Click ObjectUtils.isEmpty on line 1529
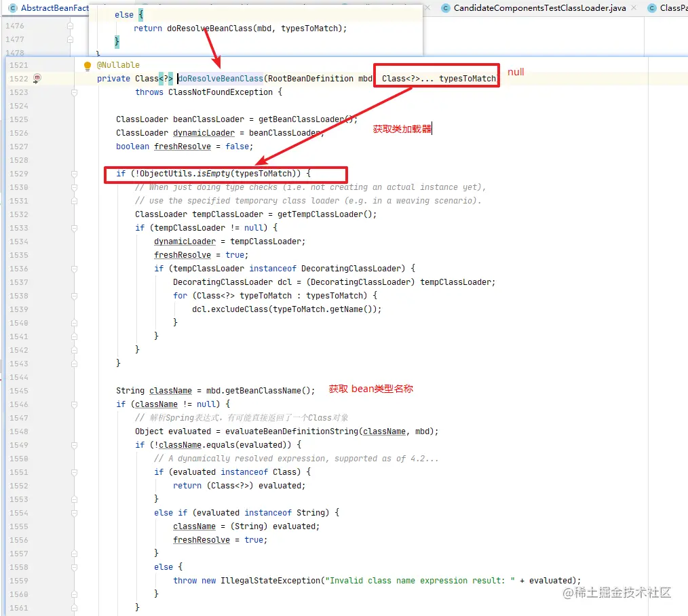Screen dimensions: 688x616 (x=185, y=174)
